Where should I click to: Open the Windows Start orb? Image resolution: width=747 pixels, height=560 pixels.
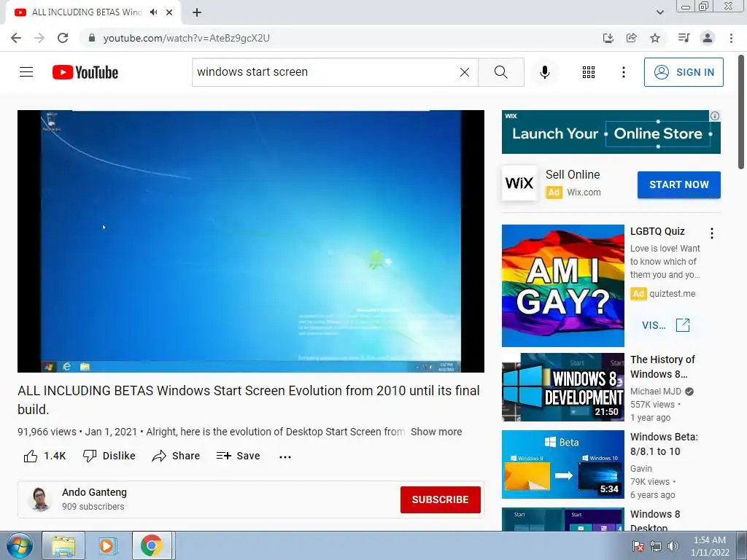pyautogui.click(x=19, y=545)
